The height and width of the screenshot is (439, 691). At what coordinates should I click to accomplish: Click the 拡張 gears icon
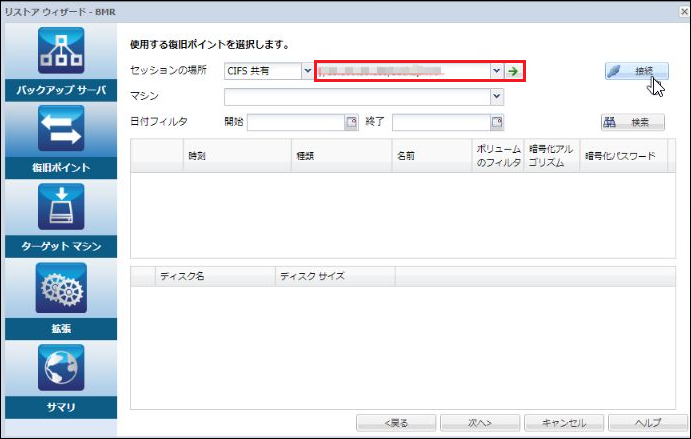(x=61, y=288)
